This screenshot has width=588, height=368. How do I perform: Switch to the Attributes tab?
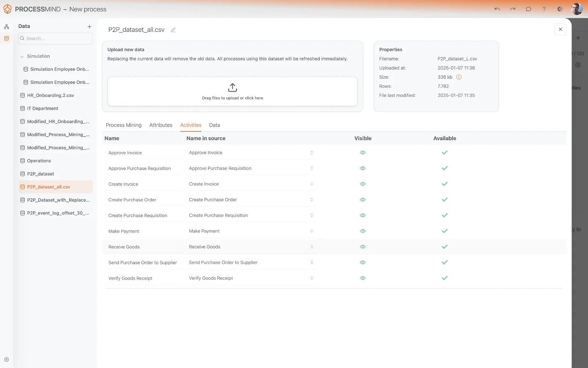point(161,125)
